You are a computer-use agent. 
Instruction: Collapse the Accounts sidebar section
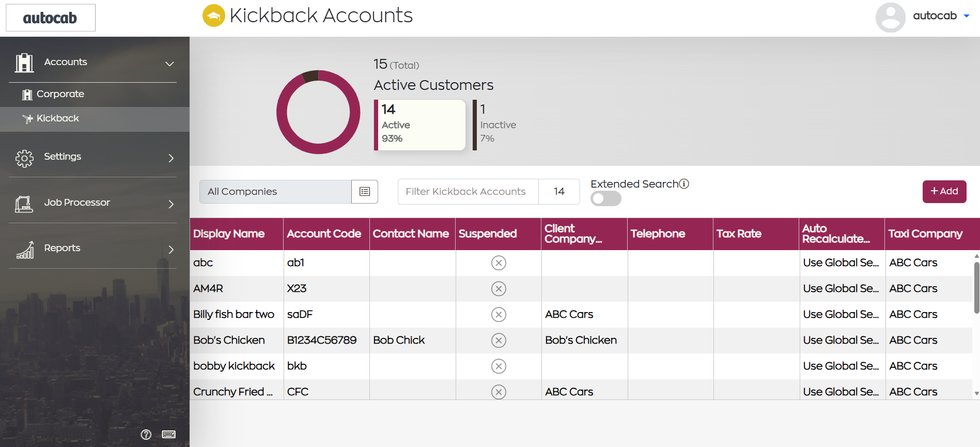pyautogui.click(x=169, y=64)
